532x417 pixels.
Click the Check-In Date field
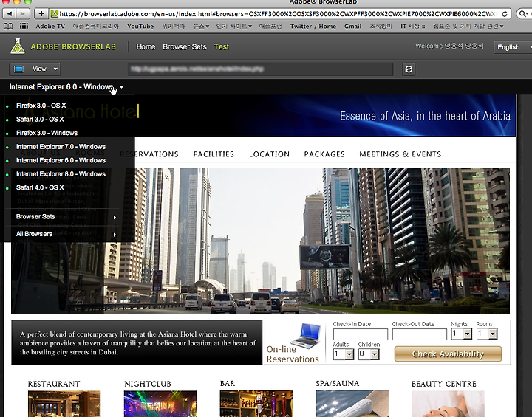tap(361, 334)
